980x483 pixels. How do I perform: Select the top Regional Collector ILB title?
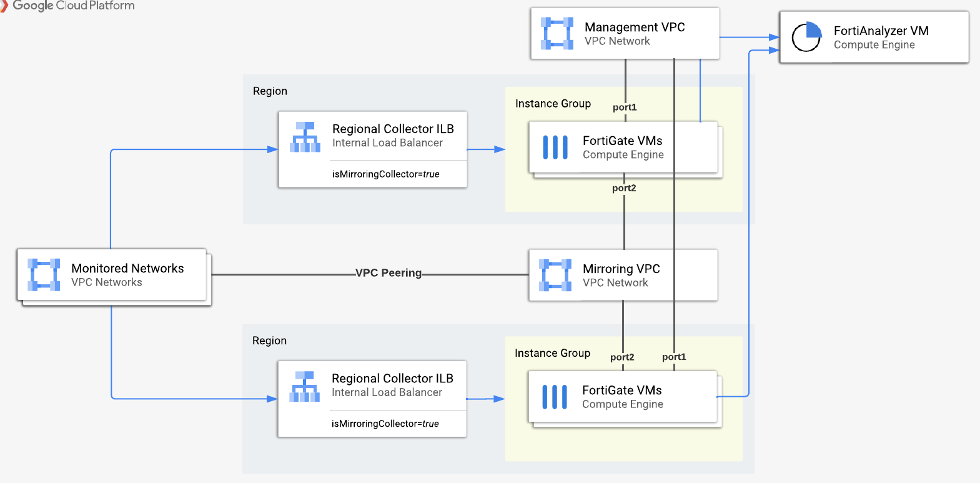click(393, 129)
